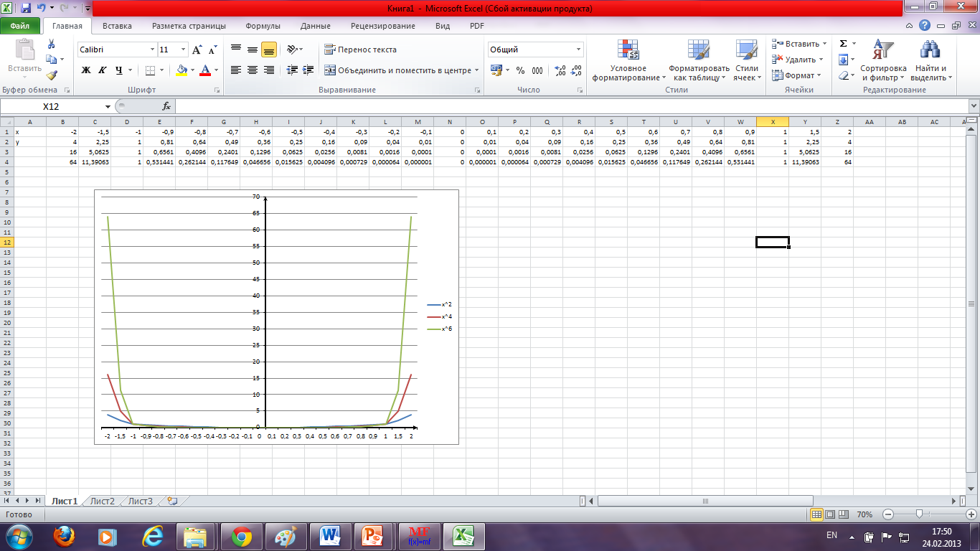Image resolution: width=980 pixels, height=551 pixels.
Task: Open the number format Общий dropdown
Action: pyautogui.click(x=578, y=50)
